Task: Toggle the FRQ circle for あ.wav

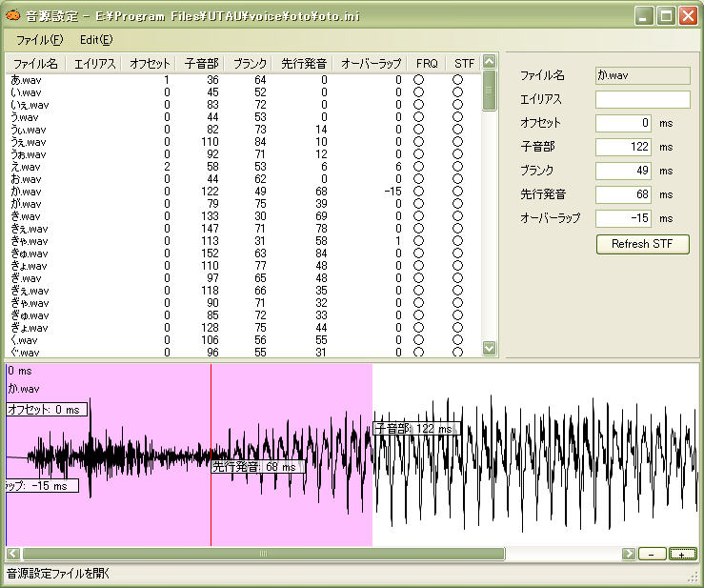Action: [418, 80]
